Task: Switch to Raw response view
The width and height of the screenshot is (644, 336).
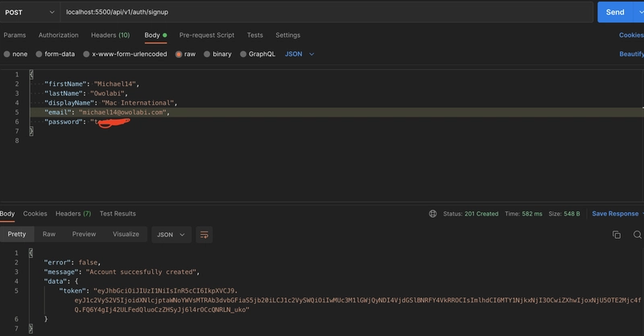Action: point(49,234)
